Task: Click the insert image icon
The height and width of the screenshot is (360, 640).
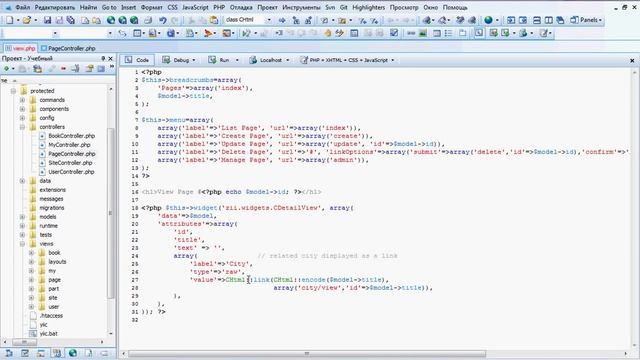Action: click(x=423, y=33)
